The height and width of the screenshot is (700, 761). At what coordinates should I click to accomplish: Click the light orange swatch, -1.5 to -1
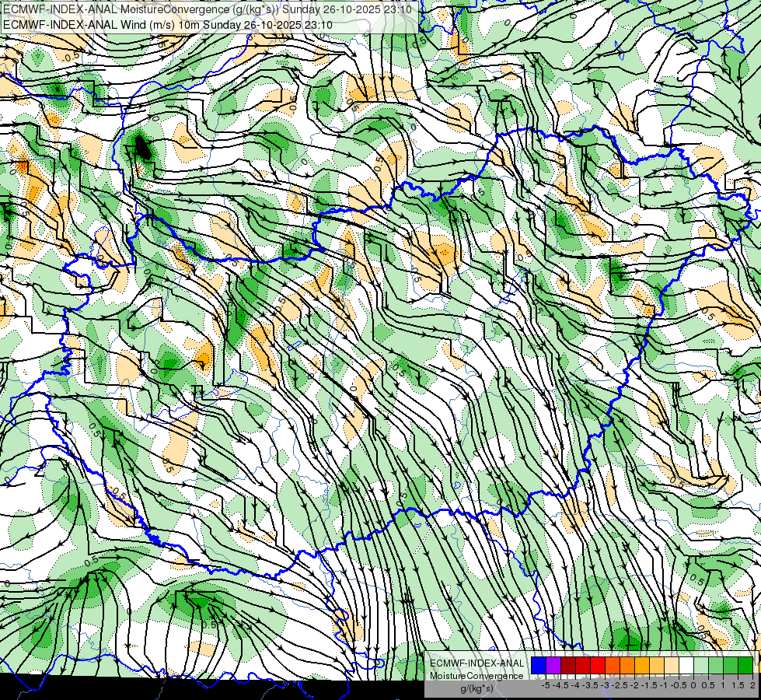(x=657, y=665)
